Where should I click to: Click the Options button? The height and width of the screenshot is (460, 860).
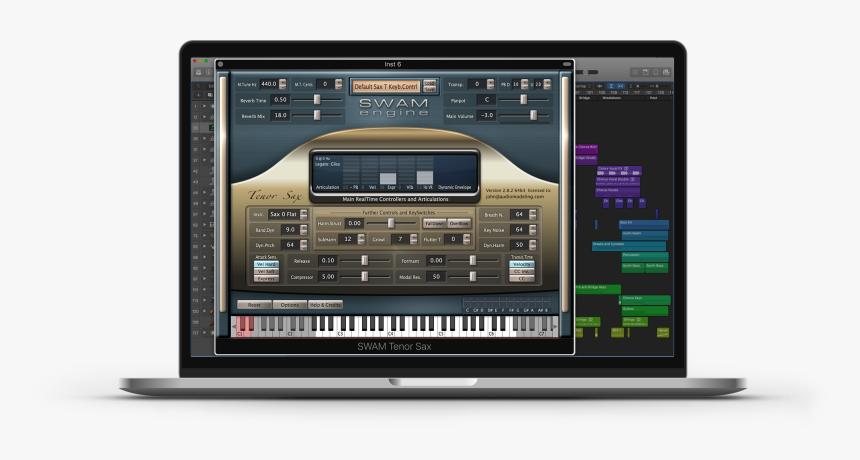coord(290,305)
